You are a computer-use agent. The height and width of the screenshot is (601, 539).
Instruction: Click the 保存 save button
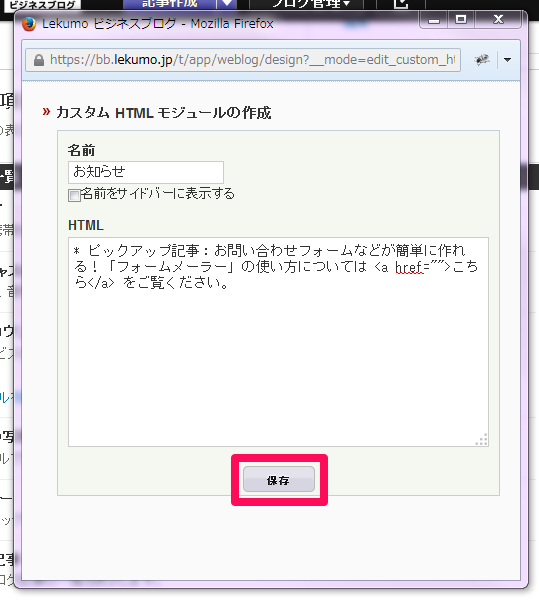click(x=279, y=479)
